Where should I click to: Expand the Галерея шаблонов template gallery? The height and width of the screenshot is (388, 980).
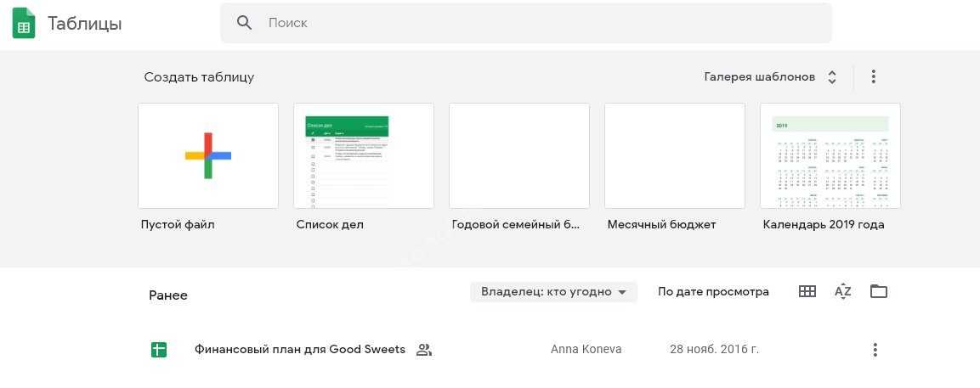(x=770, y=77)
